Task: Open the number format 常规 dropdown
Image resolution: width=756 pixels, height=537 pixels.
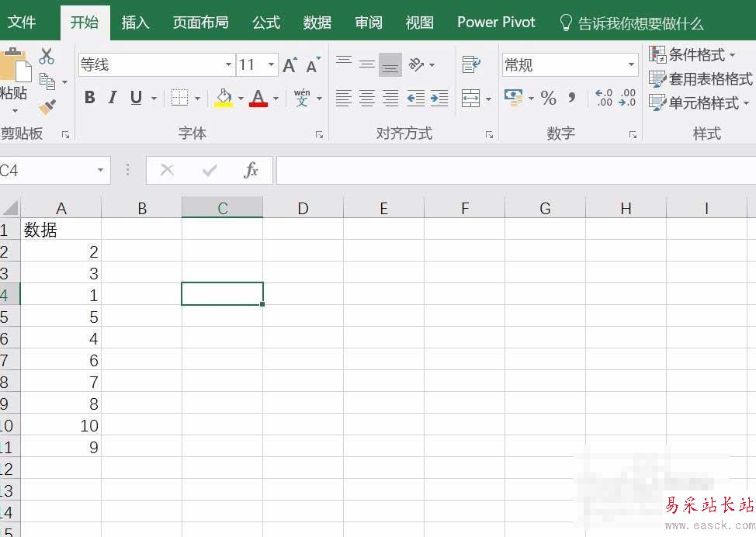Action: (x=631, y=65)
